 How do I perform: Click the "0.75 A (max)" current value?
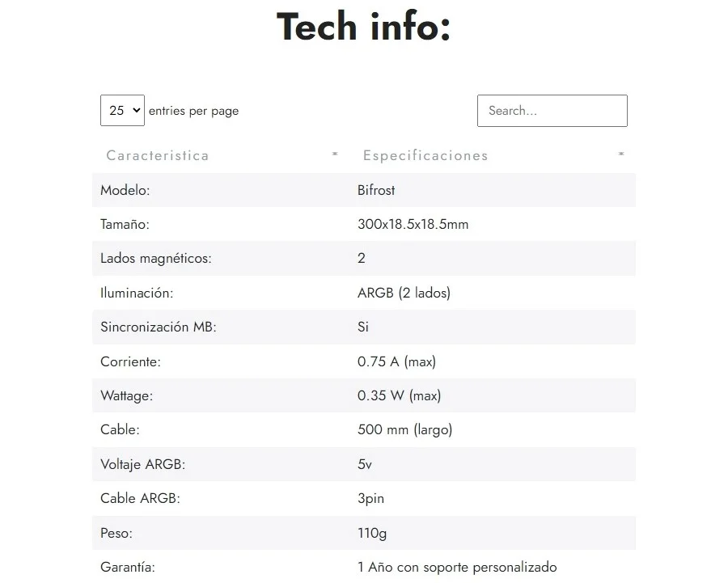[396, 361]
